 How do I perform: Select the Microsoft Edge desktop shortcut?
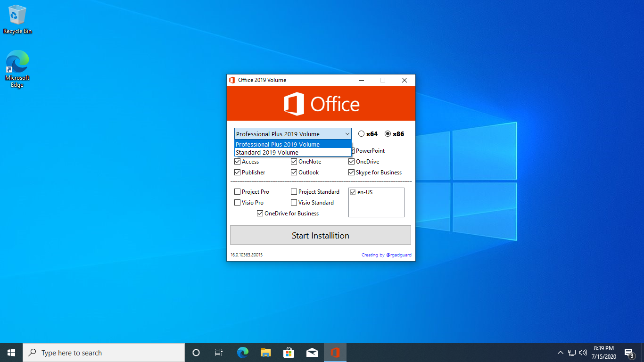click(x=17, y=69)
